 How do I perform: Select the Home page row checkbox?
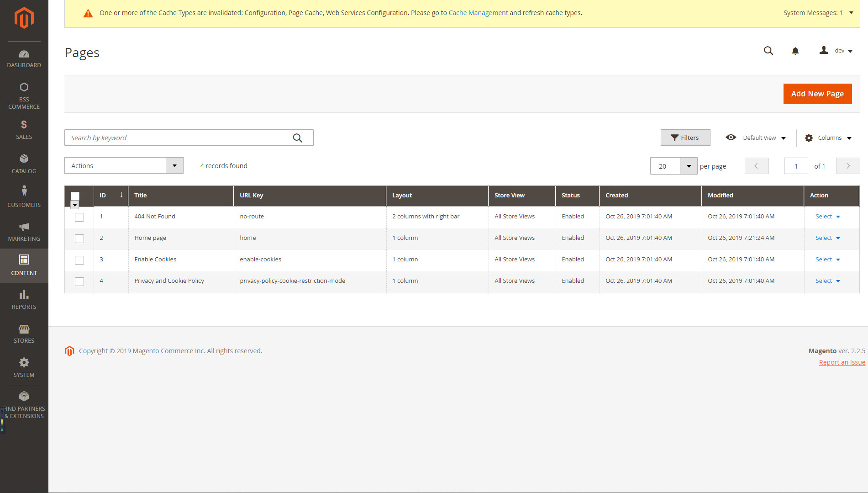[79, 239]
